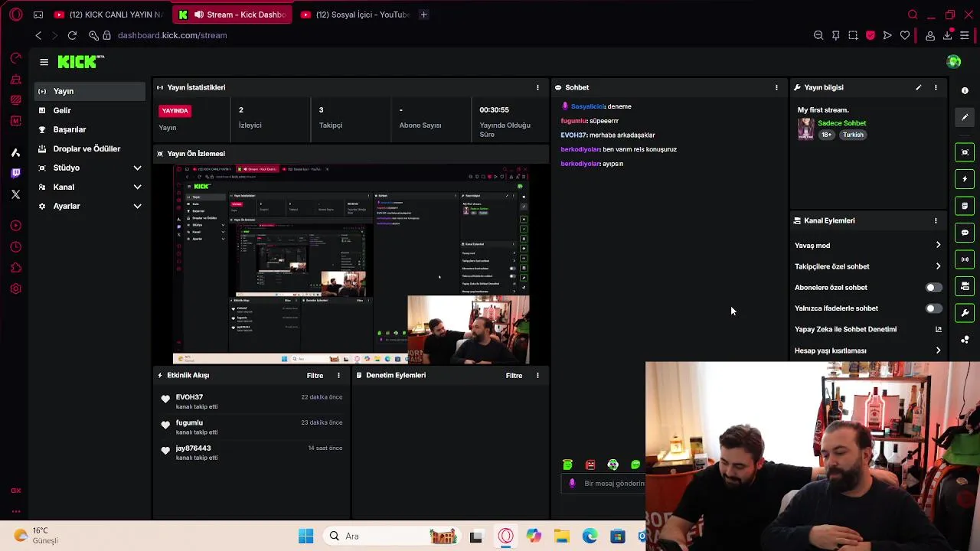Click Filtre in Etkinlik Akışı panel
The width and height of the screenshot is (980, 551).
315,376
